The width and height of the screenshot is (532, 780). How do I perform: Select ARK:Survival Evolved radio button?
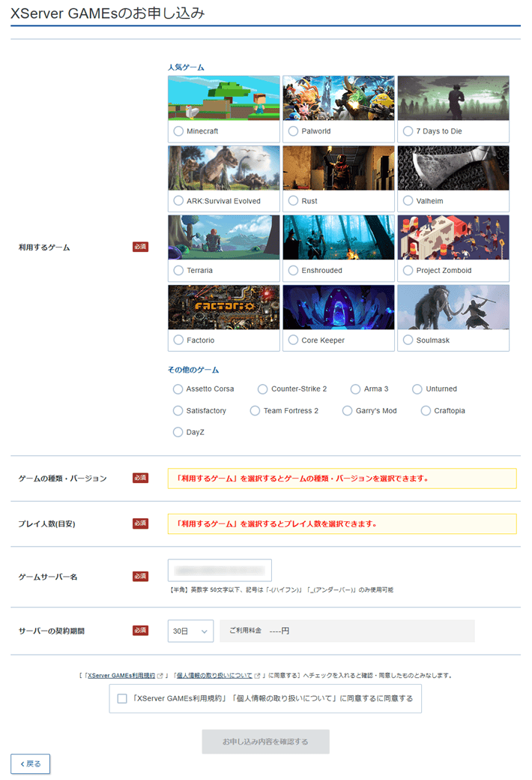(x=178, y=201)
